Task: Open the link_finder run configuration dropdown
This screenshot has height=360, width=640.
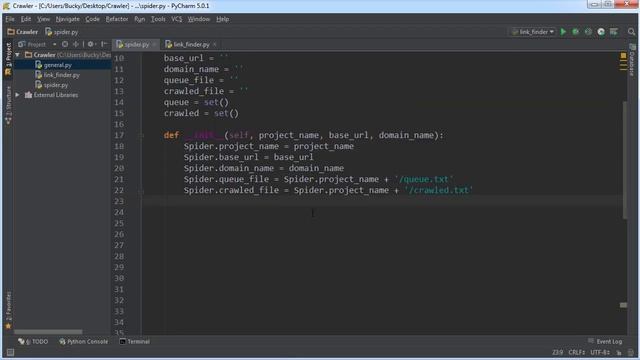Action: 533,31
